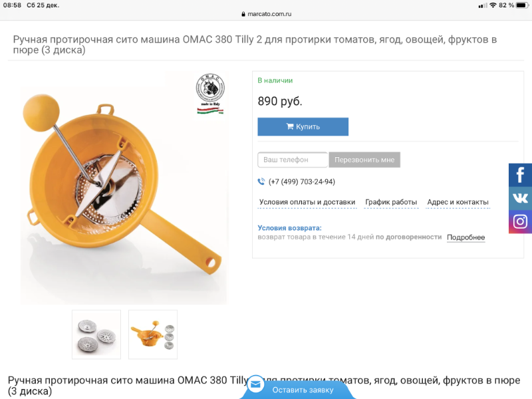The height and width of the screenshot is (399, 532).
Task: Focus the Ваш телефон input field
Action: click(x=293, y=160)
